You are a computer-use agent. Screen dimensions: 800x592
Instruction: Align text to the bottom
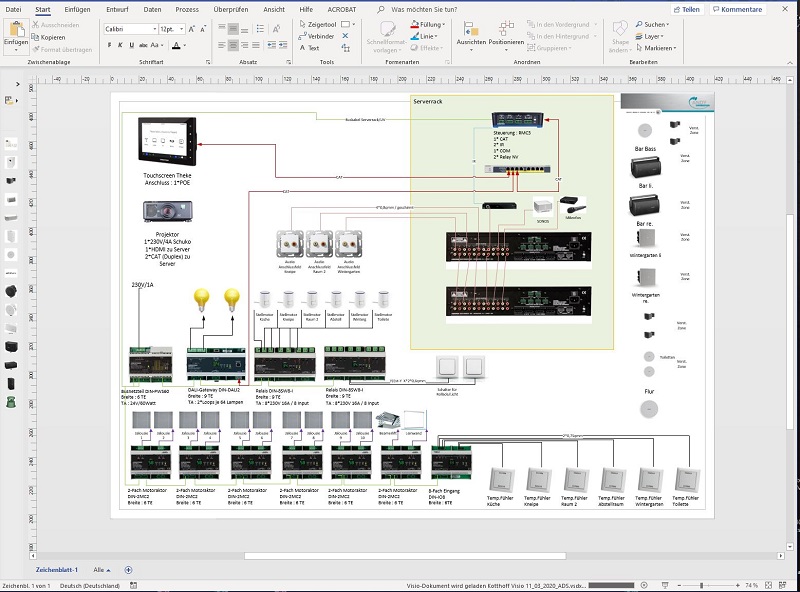[x=244, y=29]
